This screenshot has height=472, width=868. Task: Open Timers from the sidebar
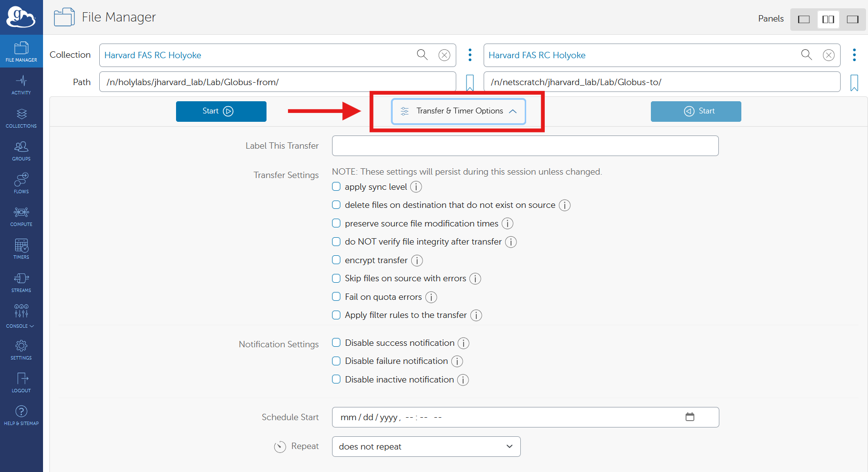(21, 248)
